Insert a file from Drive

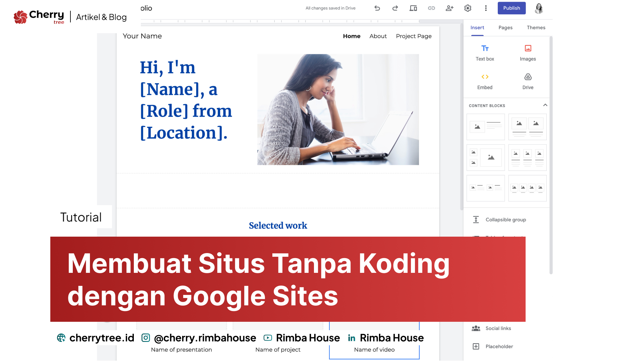(x=528, y=82)
